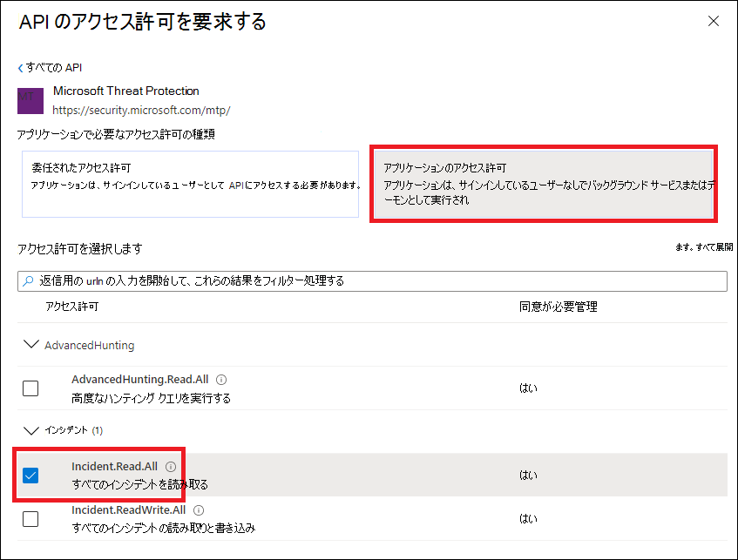This screenshot has width=738, height=560.
Task: Click the アクセス許可 column header
Action: [71, 307]
